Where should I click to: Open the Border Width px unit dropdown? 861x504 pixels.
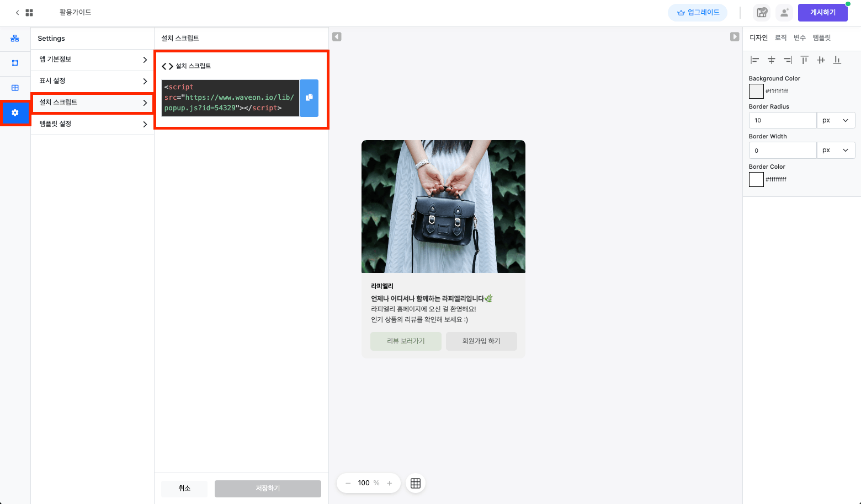pyautogui.click(x=836, y=150)
